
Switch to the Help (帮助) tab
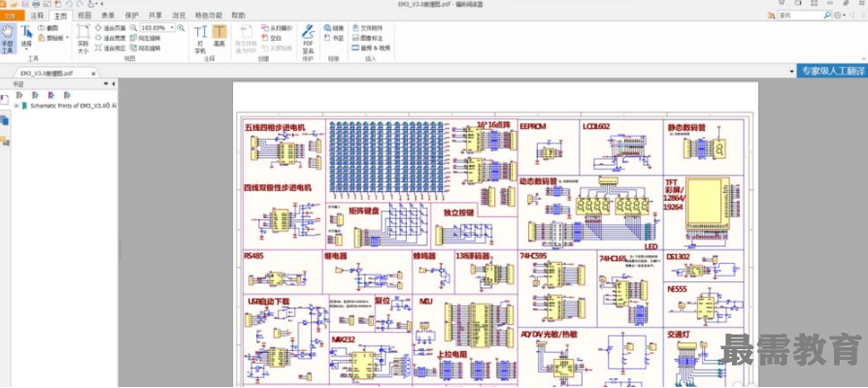tap(238, 16)
